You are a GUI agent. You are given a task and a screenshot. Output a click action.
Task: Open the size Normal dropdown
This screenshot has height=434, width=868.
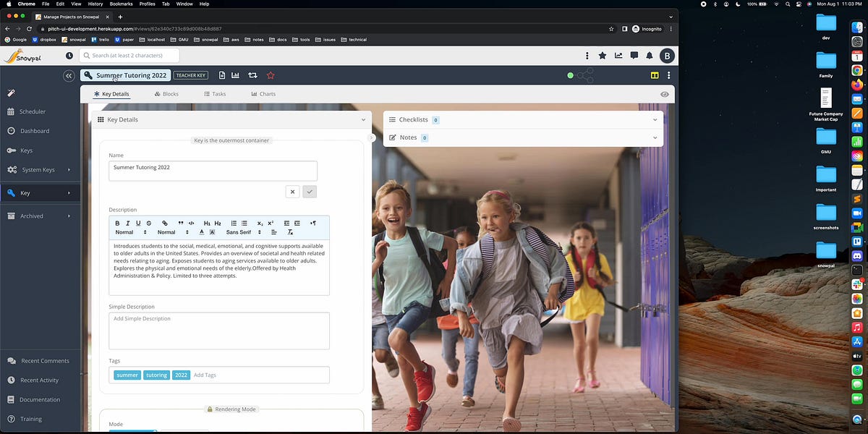131,232
